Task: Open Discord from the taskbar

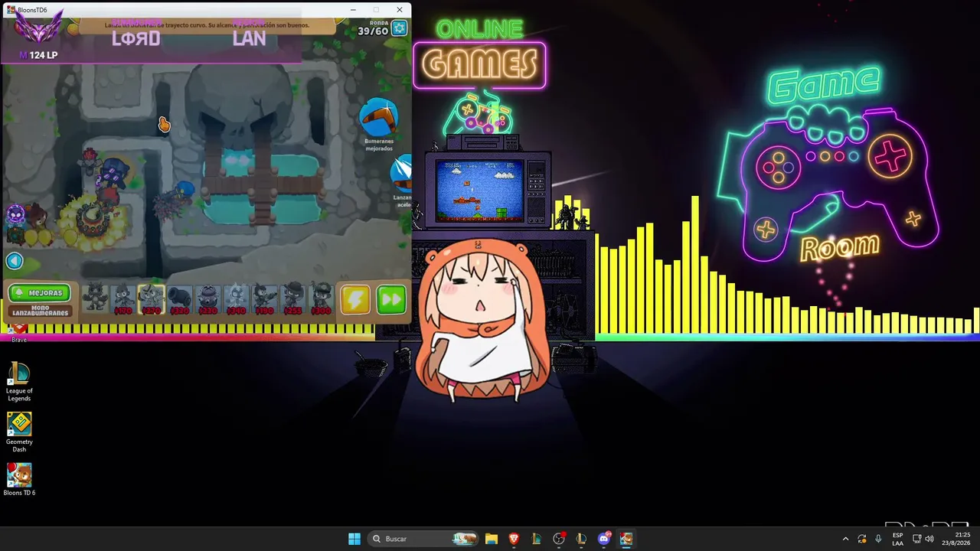Action: tap(604, 539)
